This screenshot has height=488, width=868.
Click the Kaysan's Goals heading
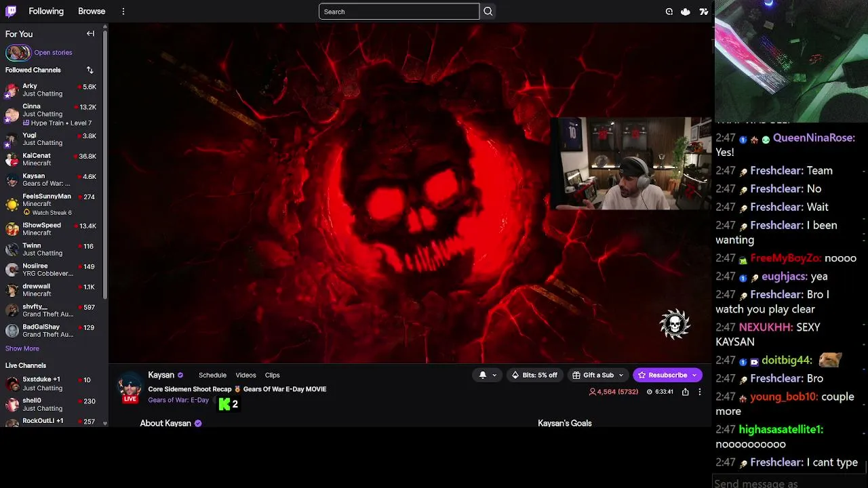(565, 423)
